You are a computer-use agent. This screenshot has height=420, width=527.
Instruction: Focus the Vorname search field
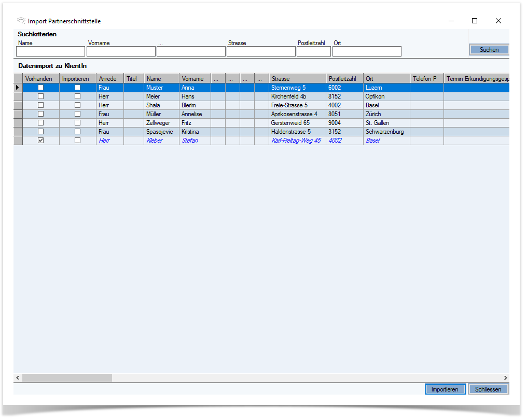click(121, 51)
